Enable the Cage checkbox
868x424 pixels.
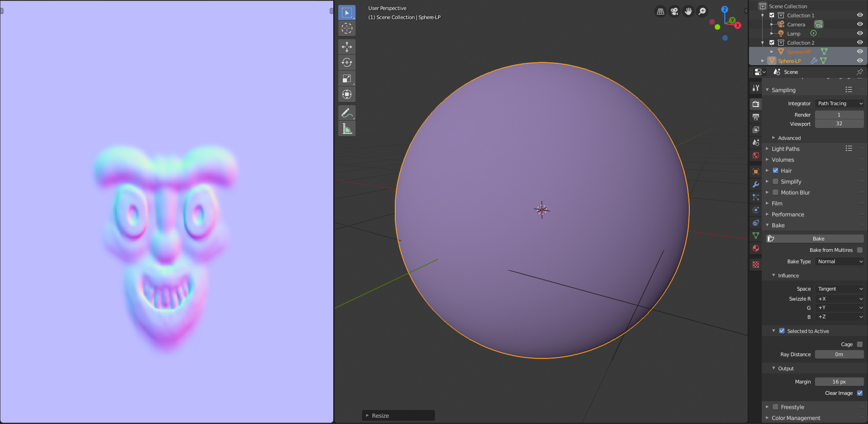[860, 344]
